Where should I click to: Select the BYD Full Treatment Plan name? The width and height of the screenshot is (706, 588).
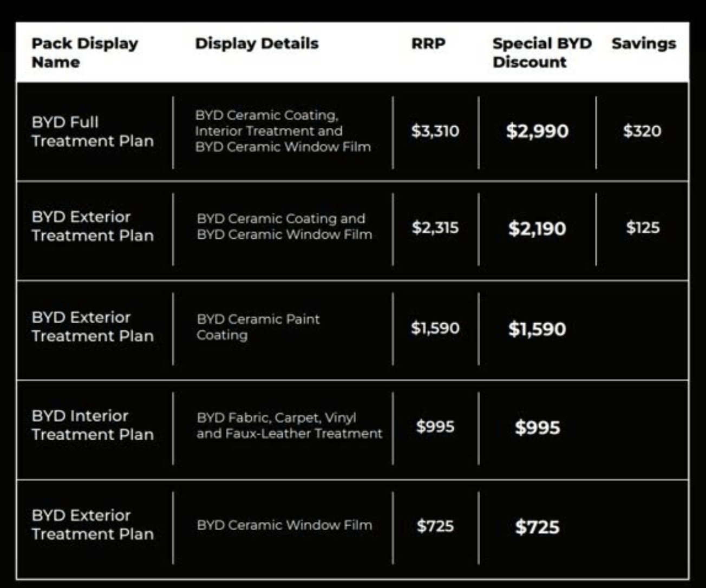tap(92, 132)
